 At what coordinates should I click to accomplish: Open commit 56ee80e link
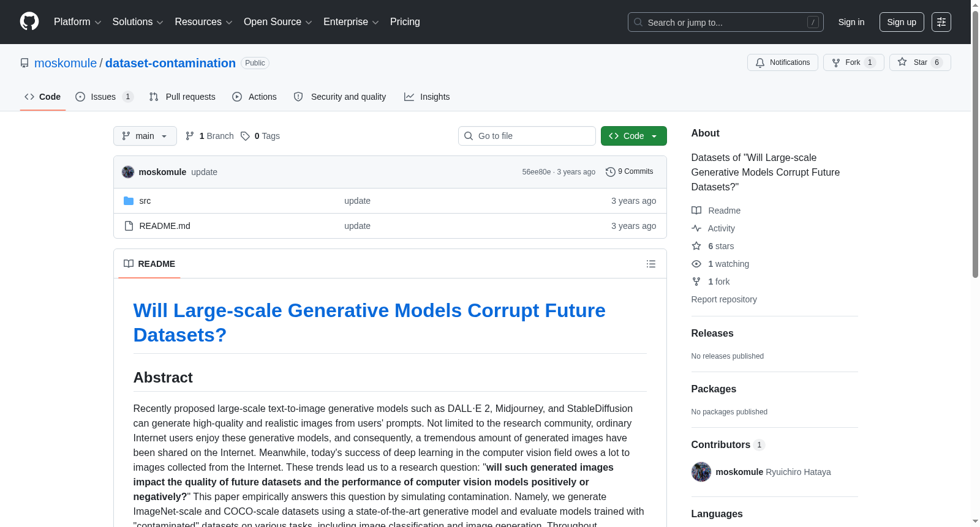point(537,172)
